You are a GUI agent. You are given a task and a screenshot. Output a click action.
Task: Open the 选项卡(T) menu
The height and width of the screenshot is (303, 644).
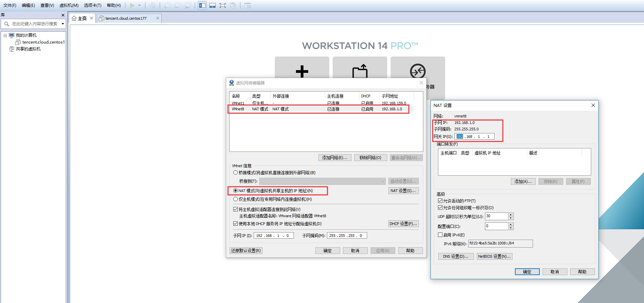point(93,5)
